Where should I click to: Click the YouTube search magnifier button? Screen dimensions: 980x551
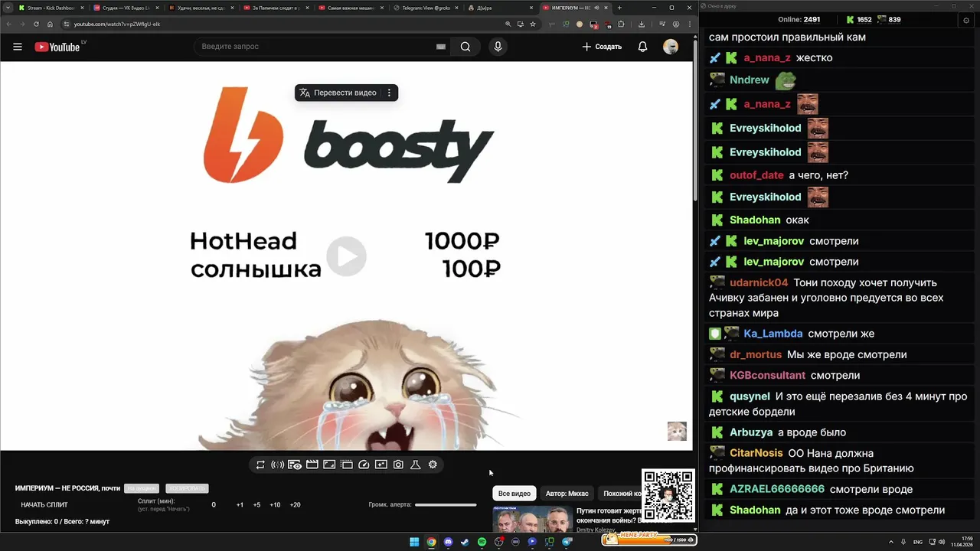coord(465,47)
